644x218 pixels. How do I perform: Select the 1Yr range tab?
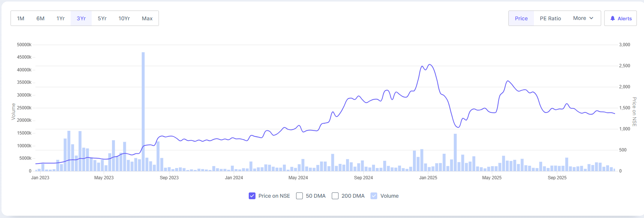60,18
